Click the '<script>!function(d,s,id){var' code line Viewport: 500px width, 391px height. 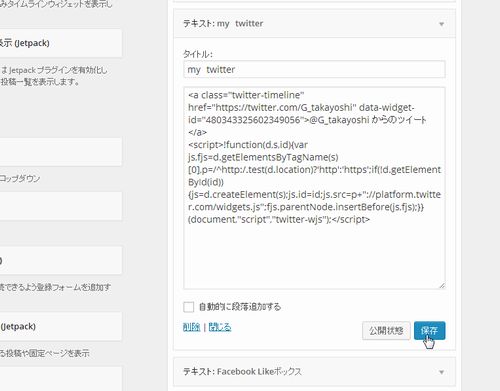pyautogui.click(x=248, y=145)
